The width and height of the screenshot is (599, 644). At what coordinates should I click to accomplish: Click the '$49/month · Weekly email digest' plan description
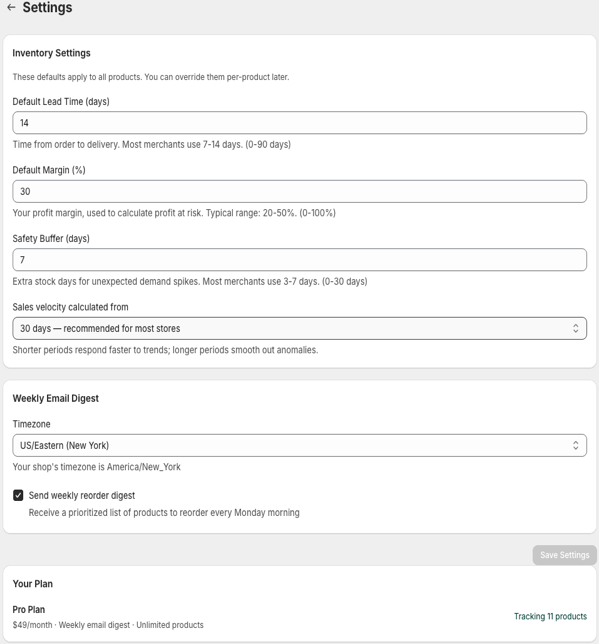pos(108,625)
